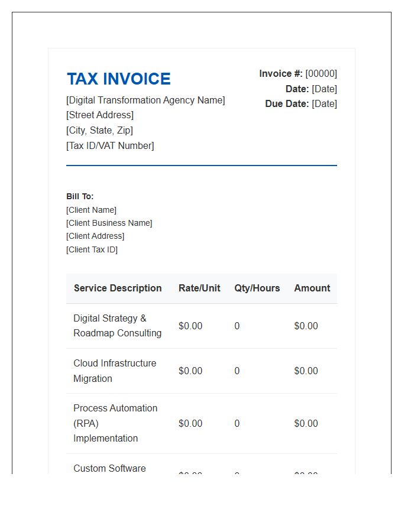Click the Bill To: label
The width and height of the screenshot is (414, 532).
[x=80, y=196]
